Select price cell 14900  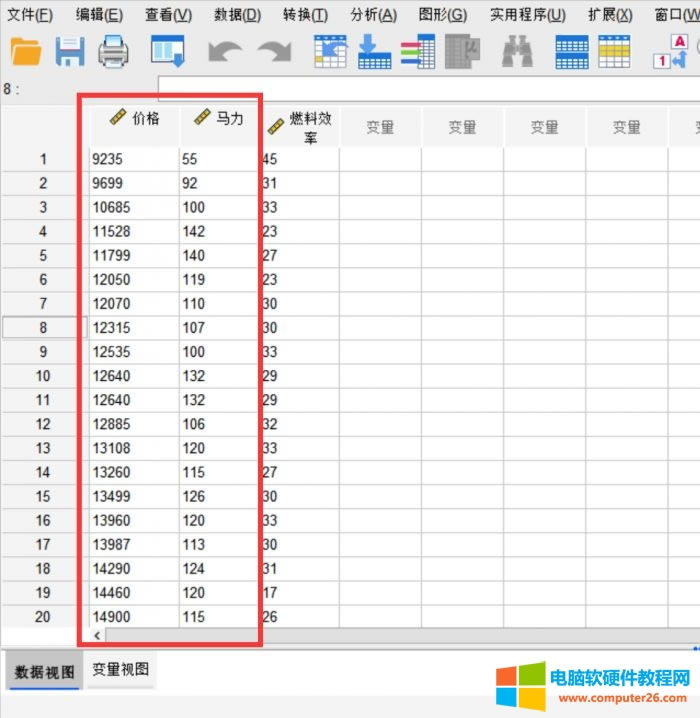click(x=134, y=617)
